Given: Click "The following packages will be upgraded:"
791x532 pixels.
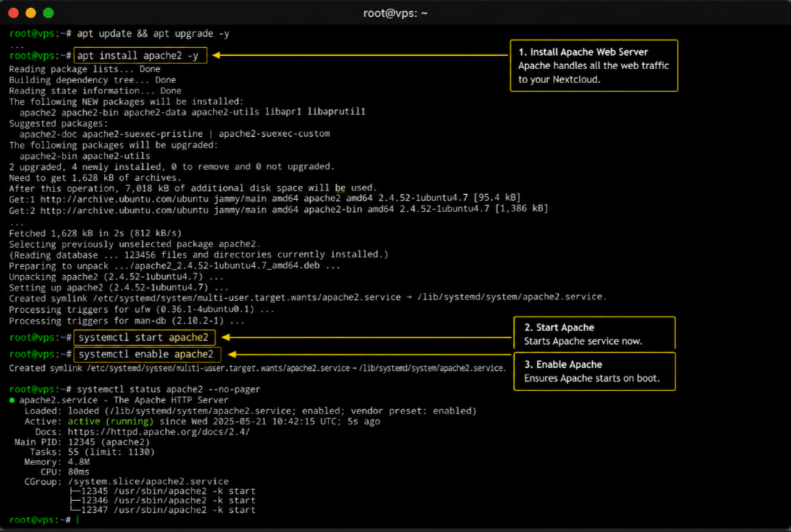Looking at the screenshot, I should pos(113,145).
